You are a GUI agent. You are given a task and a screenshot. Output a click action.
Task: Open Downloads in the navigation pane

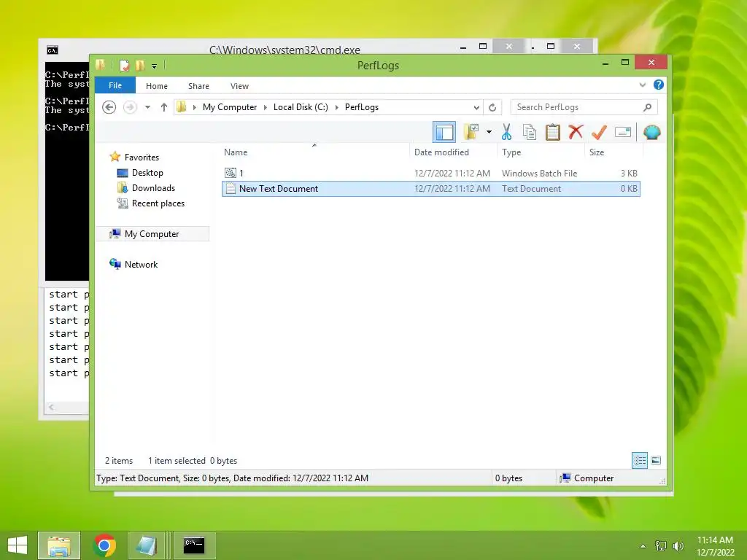[146, 188]
